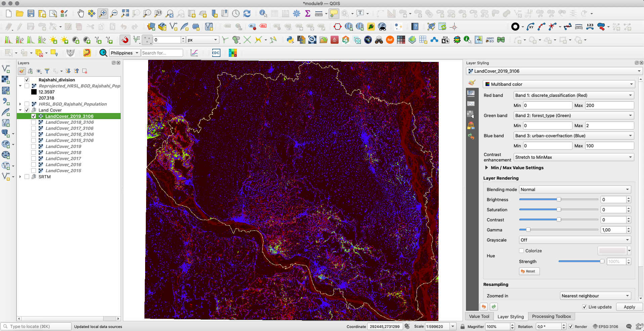This screenshot has height=331, width=644.
Task: Uncheck the Rajshahi_division layer
Action: click(x=27, y=80)
